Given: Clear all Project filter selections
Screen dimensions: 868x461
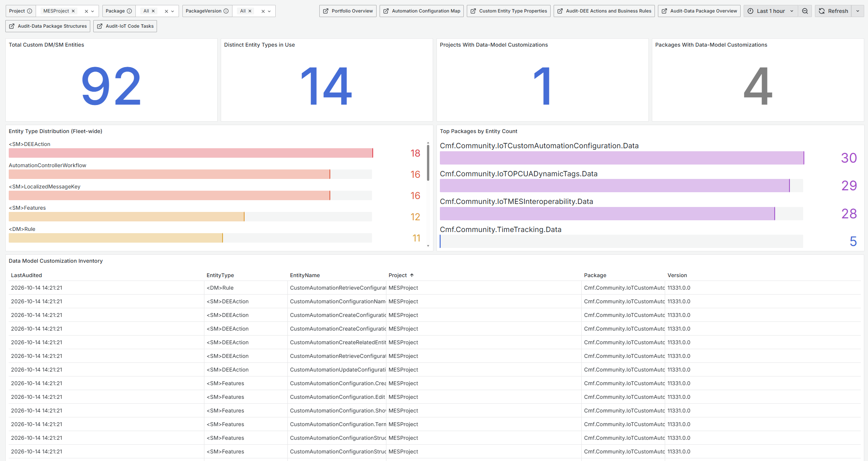Looking at the screenshot, I should [86, 11].
